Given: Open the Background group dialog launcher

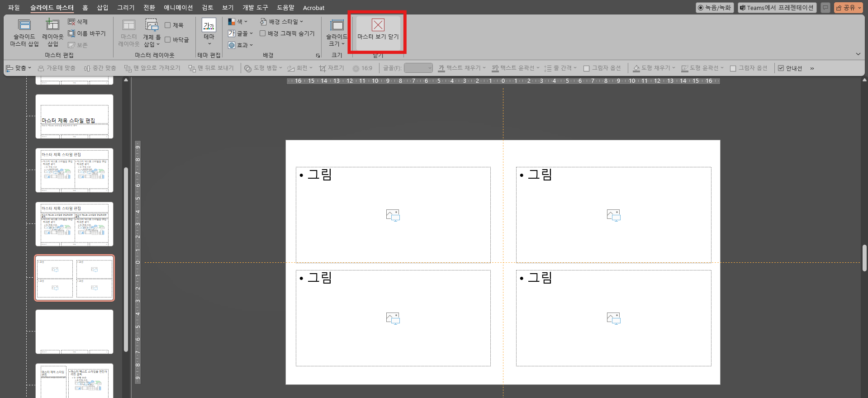Looking at the screenshot, I should pyautogui.click(x=318, y=56).
